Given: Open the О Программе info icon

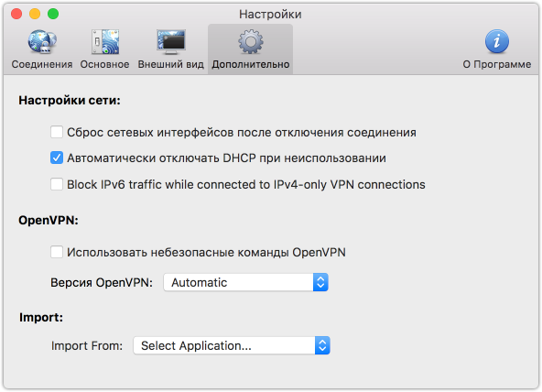Looking at the screenshot, I should (497, 41).
